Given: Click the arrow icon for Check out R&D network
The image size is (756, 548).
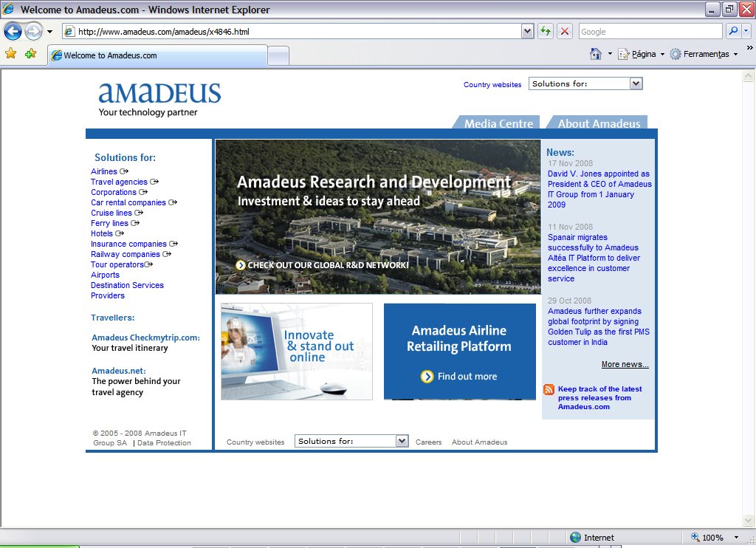Looking at the screenshot, I should coord(241,265).
